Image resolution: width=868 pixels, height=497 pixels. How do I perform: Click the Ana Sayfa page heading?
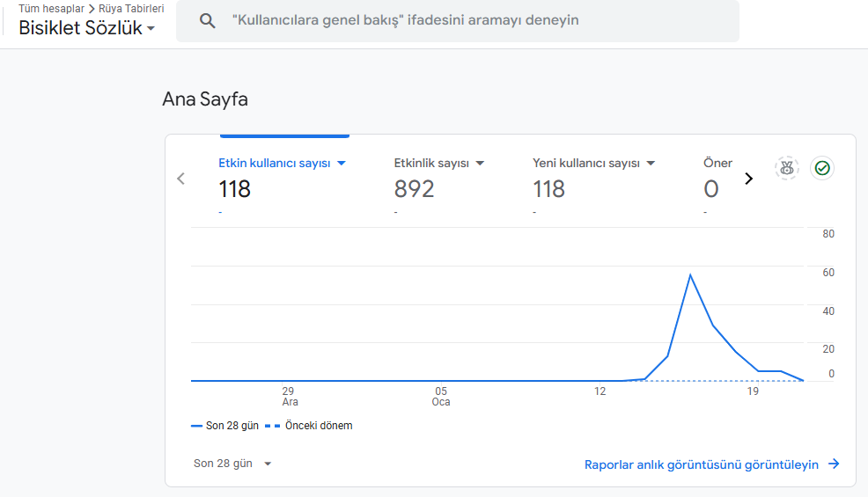tap(205, 99)
